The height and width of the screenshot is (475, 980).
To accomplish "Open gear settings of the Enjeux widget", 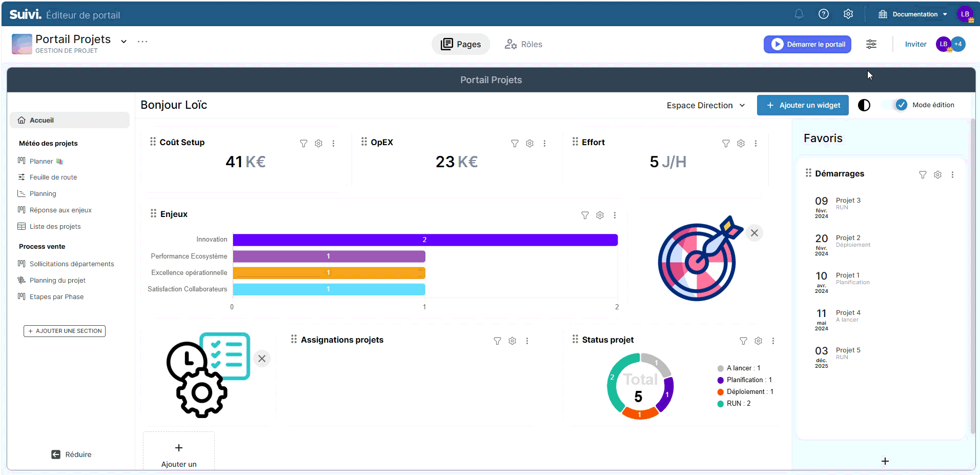I will pyautogui.click(x=600, y=215).
